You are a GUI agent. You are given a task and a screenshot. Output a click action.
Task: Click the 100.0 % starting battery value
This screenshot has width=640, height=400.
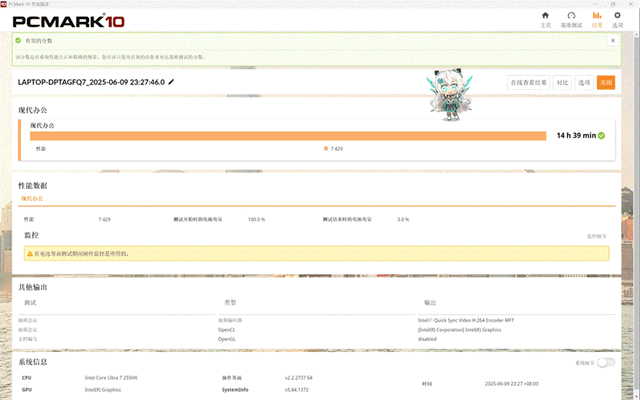pos(256,219)
